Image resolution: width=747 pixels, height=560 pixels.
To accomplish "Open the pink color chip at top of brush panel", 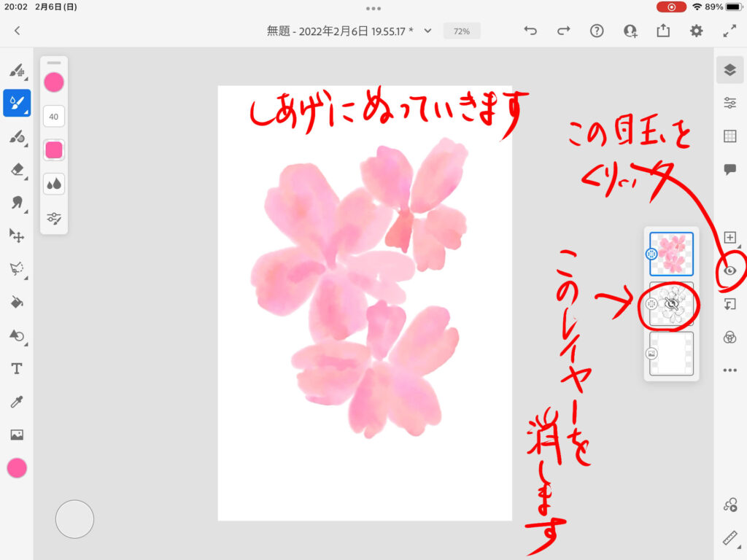I will [x=54, y=82].
